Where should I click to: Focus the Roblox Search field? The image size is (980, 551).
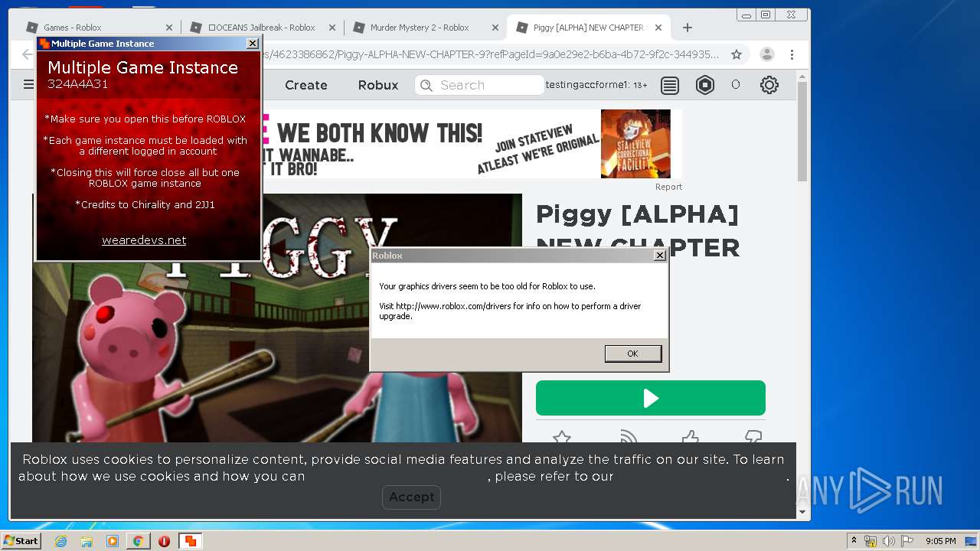479,85
